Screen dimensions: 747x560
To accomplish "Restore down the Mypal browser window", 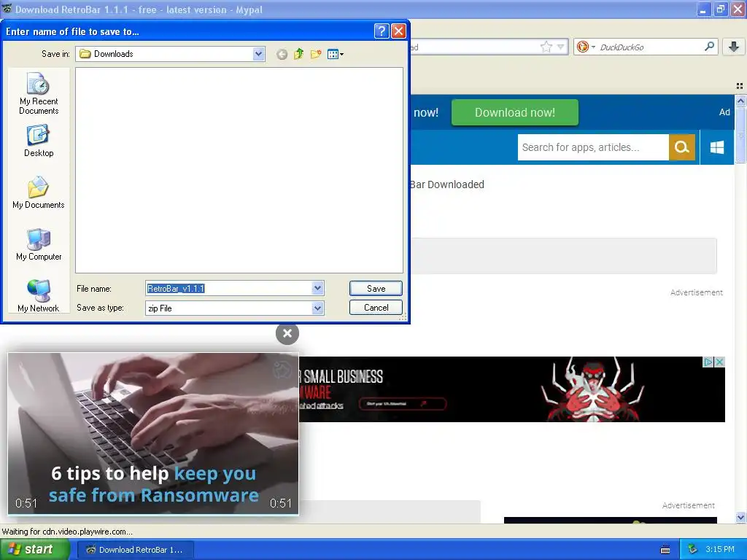I will click(721, 9).
